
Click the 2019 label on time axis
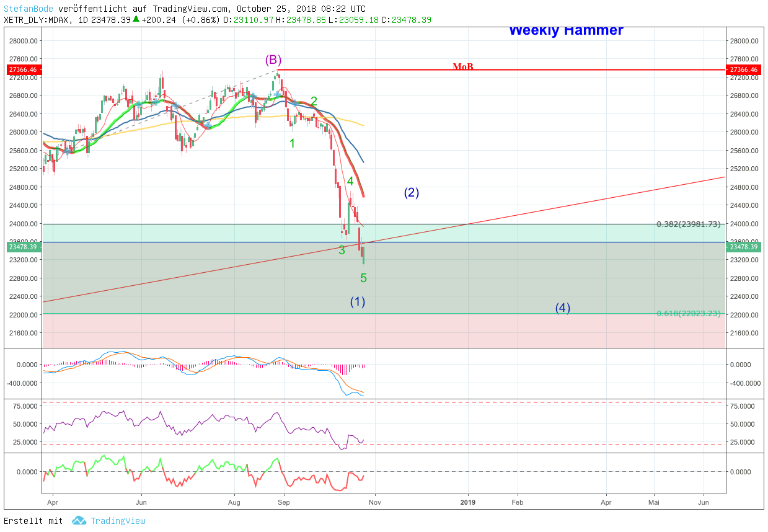(468, 503)
